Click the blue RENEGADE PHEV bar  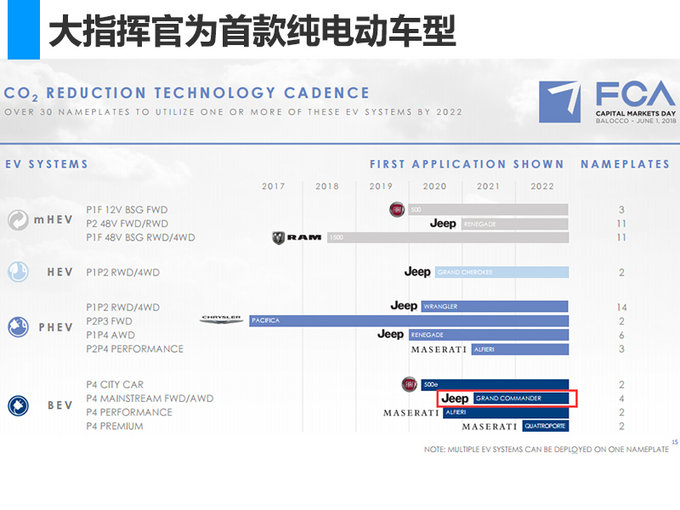(x=488, y=335)
